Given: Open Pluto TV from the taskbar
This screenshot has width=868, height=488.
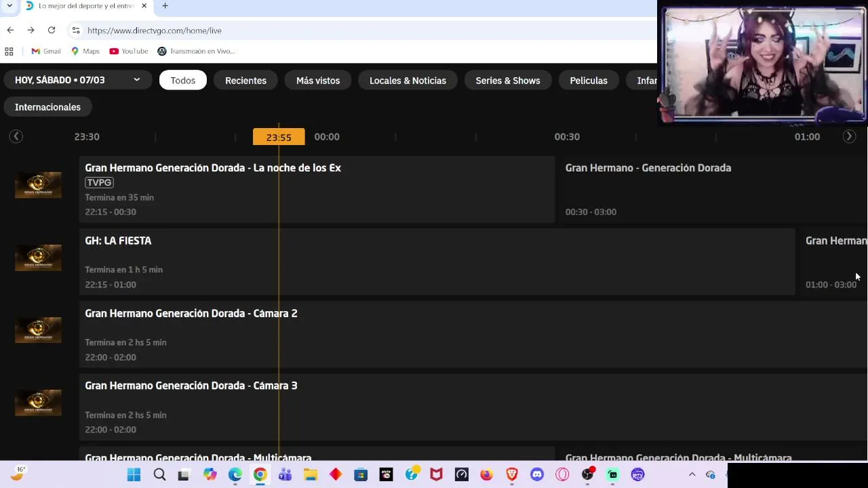Looking at the screenshot, I should [x=386, y=474].
